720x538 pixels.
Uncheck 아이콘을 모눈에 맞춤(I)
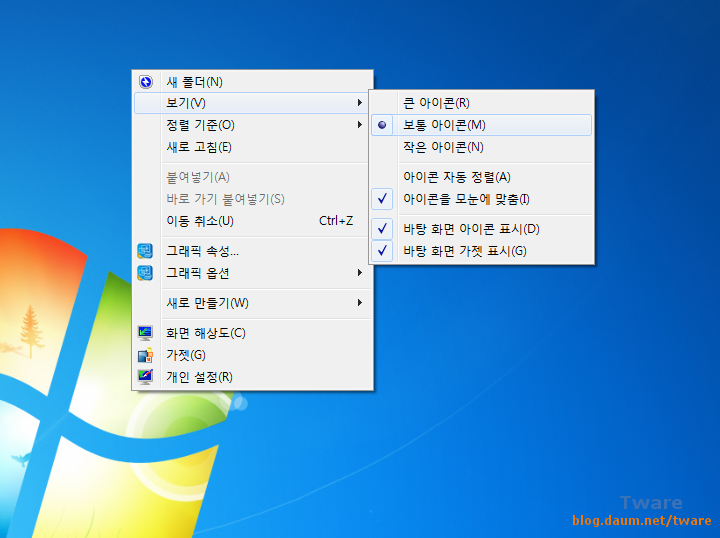click(x=481, y=199)
